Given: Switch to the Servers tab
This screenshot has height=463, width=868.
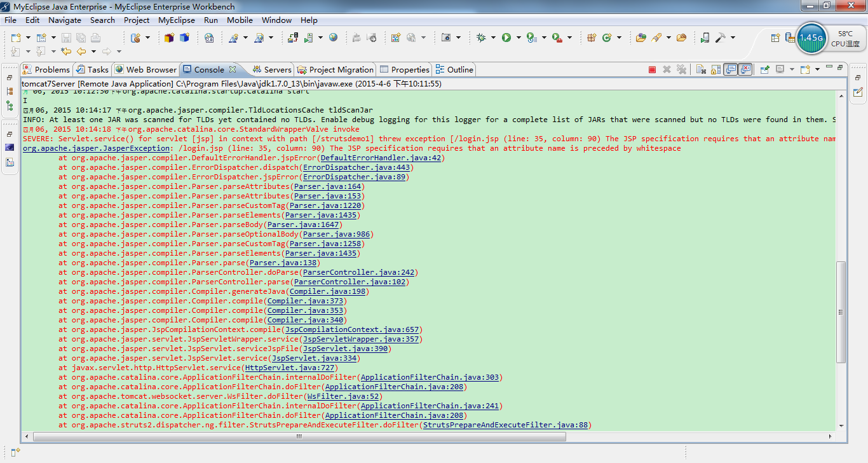Looking at the screenshot, I should tap(272, 69).
